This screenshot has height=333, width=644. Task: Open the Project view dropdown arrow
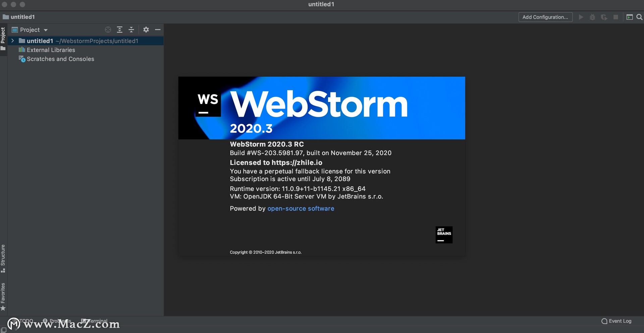pyautogui.click(x=46, y=30)
